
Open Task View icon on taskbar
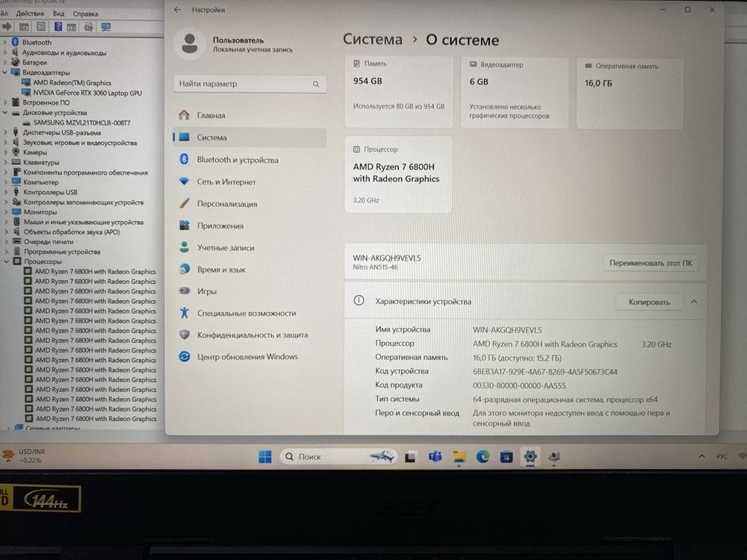[410, 457]
